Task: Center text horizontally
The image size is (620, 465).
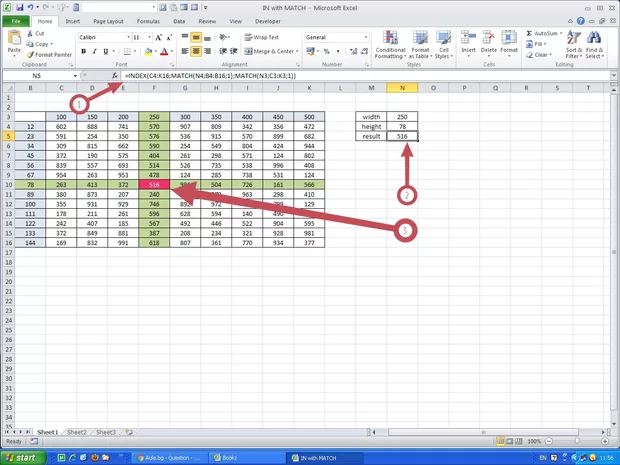Action: tap(196, 51)
